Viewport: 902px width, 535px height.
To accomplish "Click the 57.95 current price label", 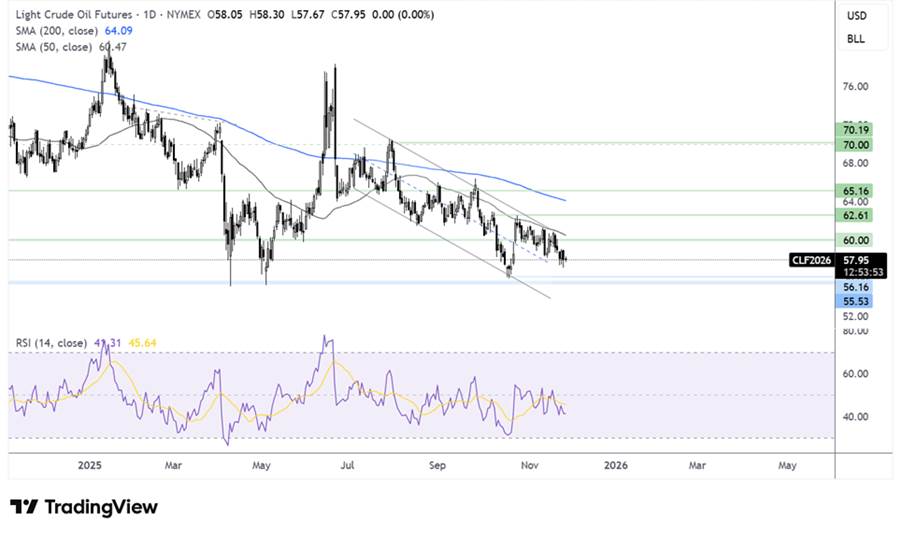I will (x=856, y=259).
